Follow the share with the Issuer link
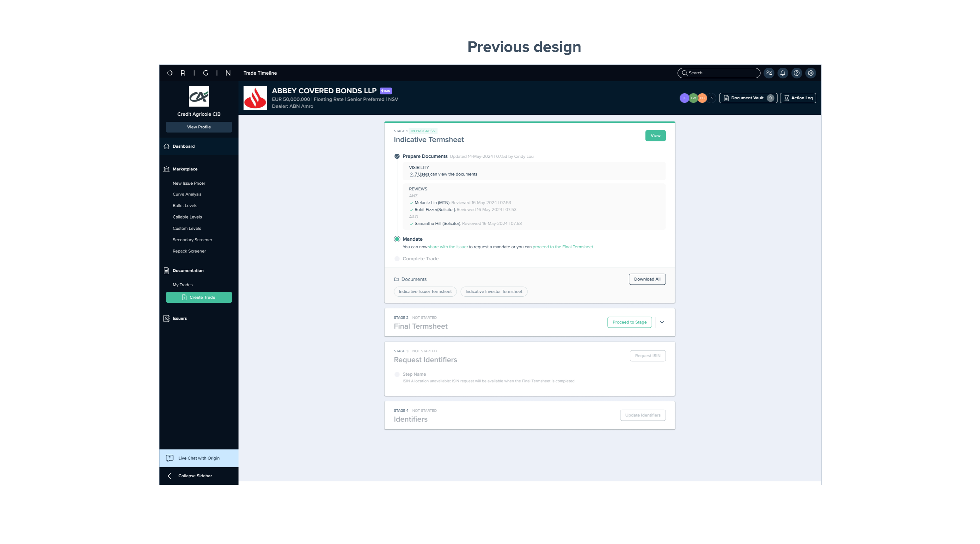Screen dimensions: 980x544 [x=448, y=247]
